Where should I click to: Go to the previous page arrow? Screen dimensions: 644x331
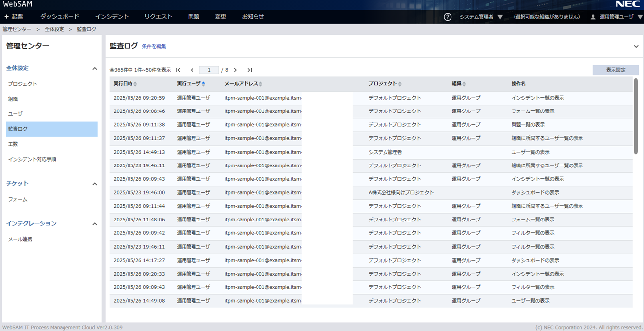(x=192, y=70)
